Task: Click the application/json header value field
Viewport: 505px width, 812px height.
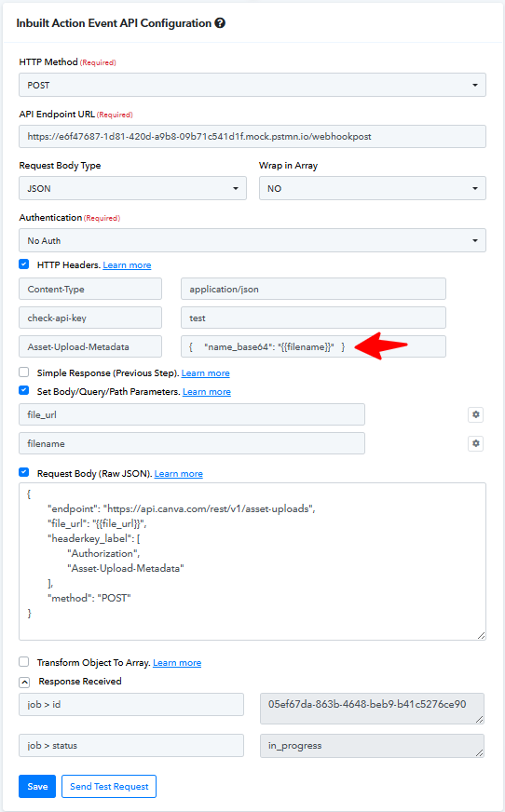Action: click(x=313, y=289)
